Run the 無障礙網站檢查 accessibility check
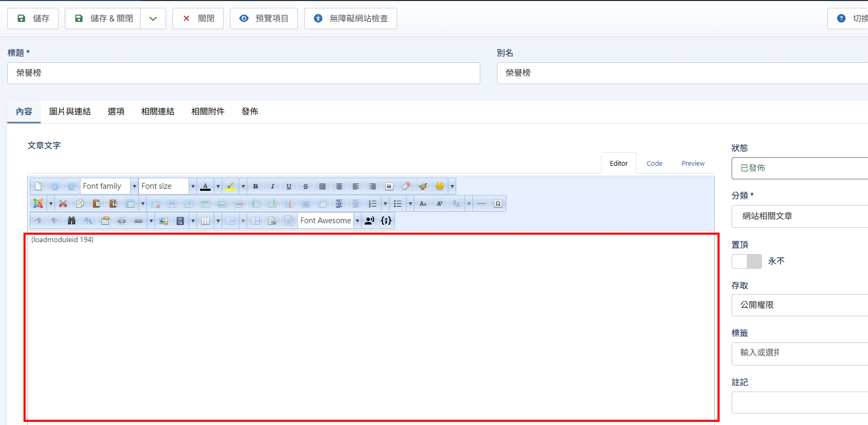Screen dimensions: 868x425 coord(351,18)
